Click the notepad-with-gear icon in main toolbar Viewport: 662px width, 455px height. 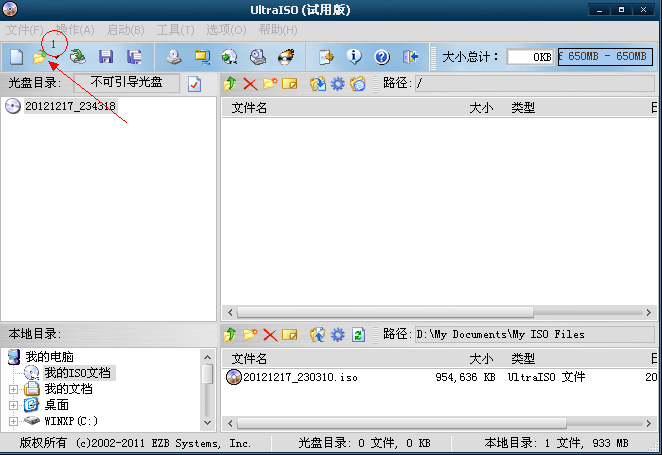(326, 57)
